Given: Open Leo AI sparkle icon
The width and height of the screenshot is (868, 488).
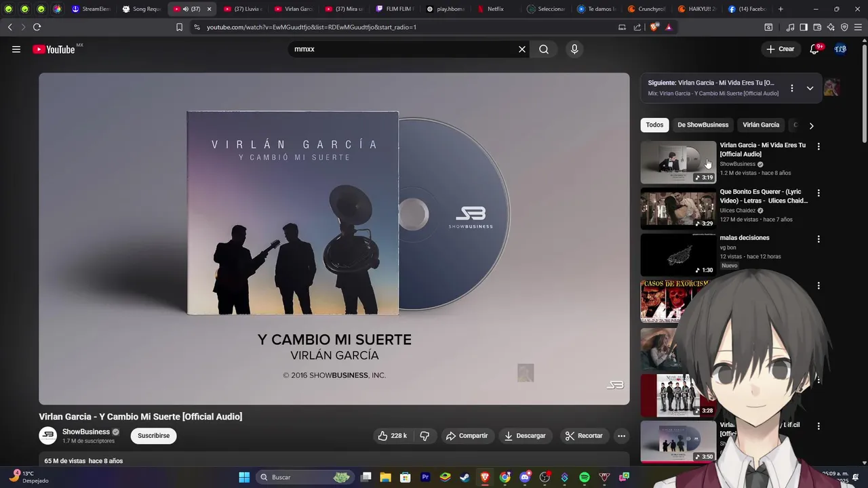Looking at the screenshot, I should click(831, 27).
